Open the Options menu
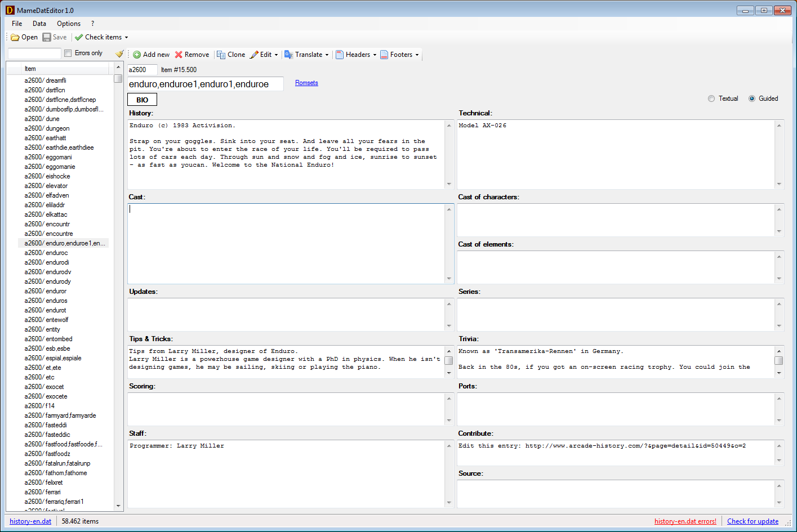The image size is (797, 532). tap(69, 24)
